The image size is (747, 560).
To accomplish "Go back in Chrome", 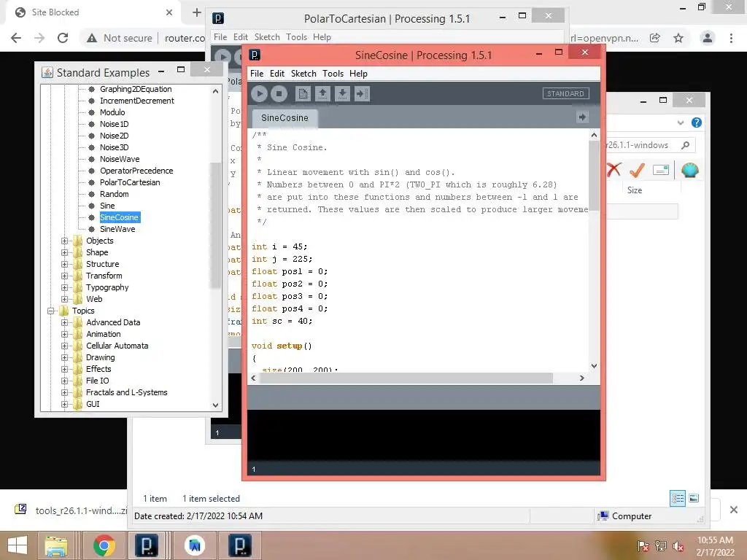I will [16, 38].
